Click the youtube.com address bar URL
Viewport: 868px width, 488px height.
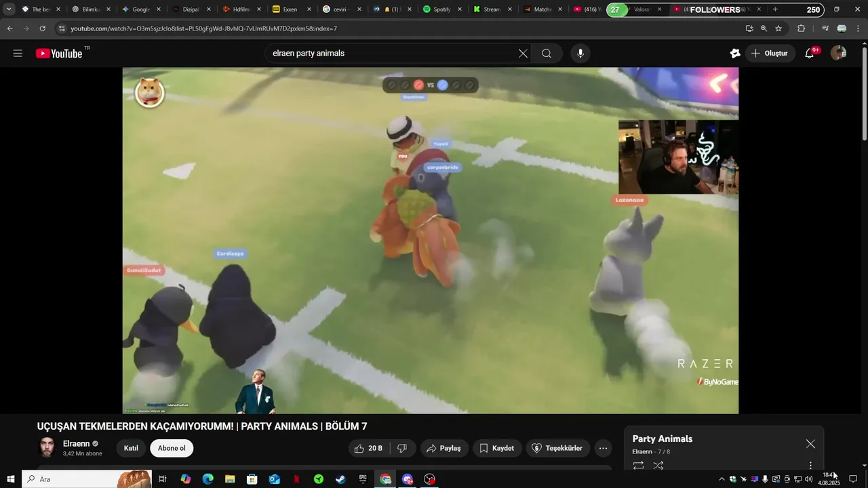(x=203, y=28)
